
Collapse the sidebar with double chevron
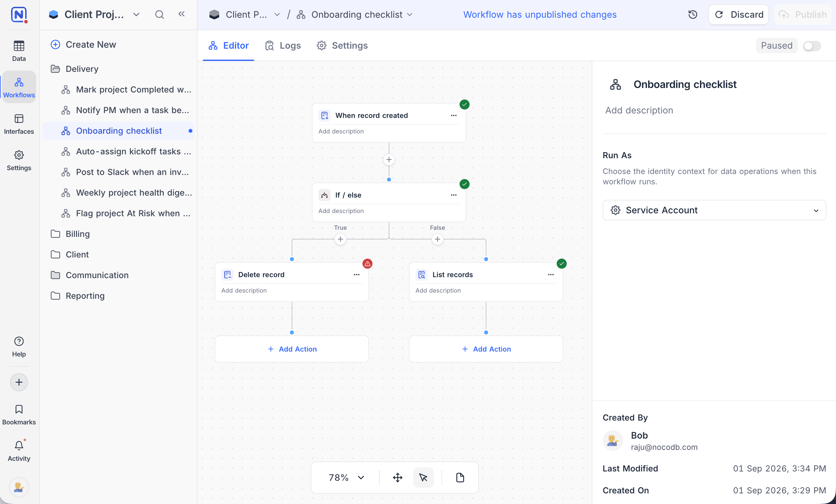[x=181, y=14]
